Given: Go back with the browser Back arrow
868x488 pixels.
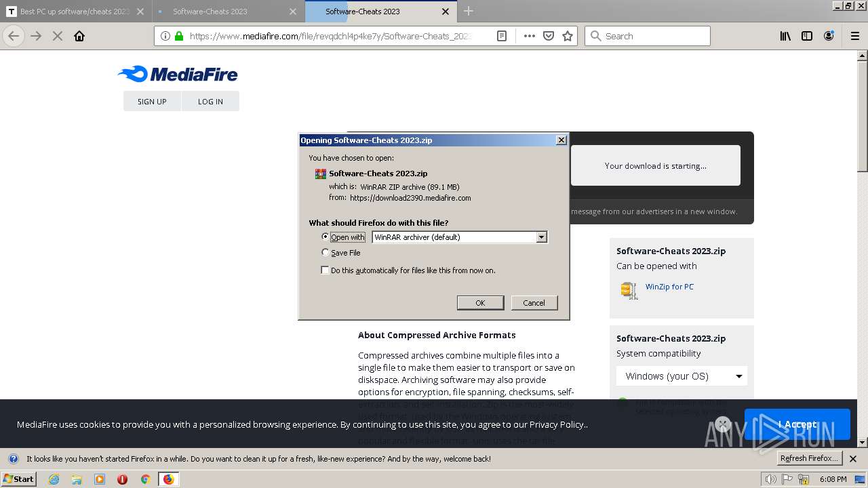Looking at the screenshot, I should (14, 36).
